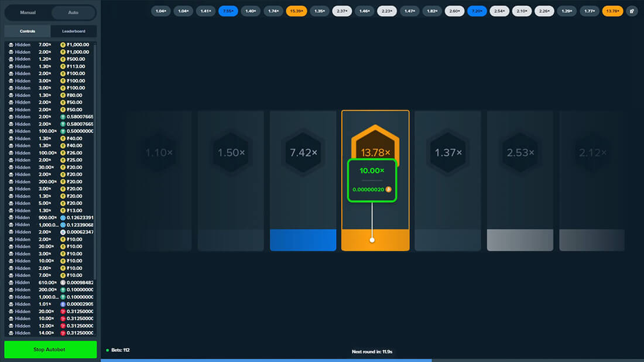Click the hidden-user icon in the 900.00× row
The image size is (644, 362).
click(11, 217)
